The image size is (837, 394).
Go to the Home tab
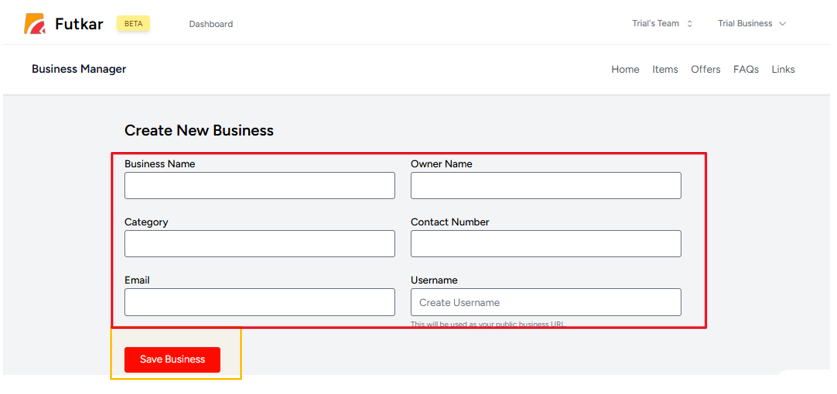[625, 69]
